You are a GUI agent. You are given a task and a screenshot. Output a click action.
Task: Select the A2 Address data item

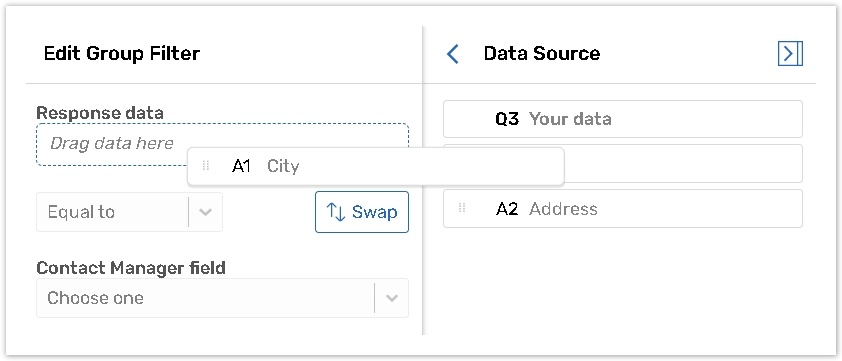click(622, 208)
